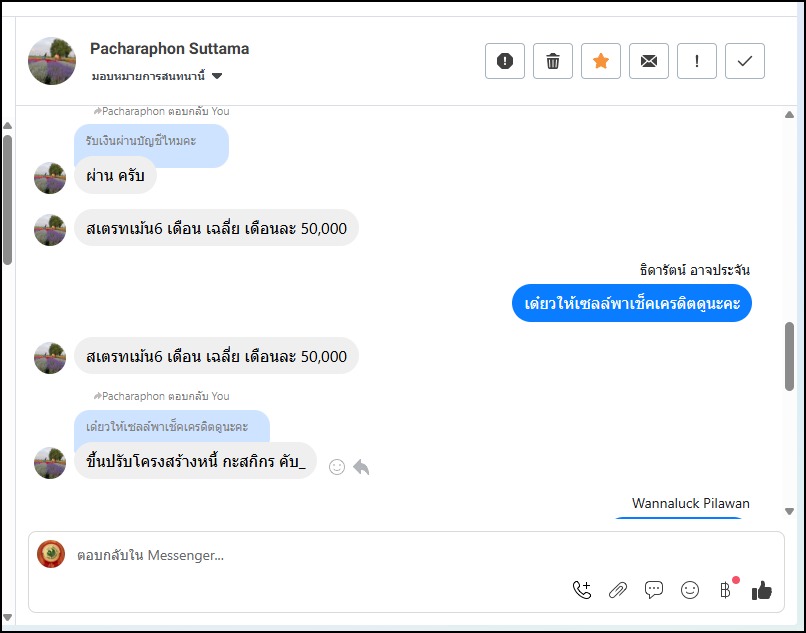The height and width of the screenshot is (633, 806).
Task: Mark conversation as spam with octagon icon
Action: click(x=505, y=61)
